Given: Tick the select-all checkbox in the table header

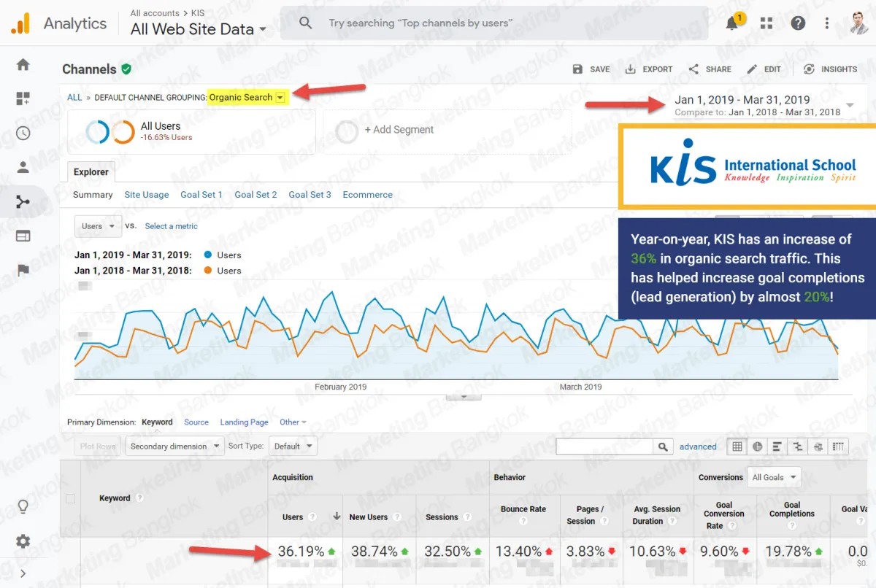Looking at the screenshot, I should pyautogui.click(x=70, y=499).
